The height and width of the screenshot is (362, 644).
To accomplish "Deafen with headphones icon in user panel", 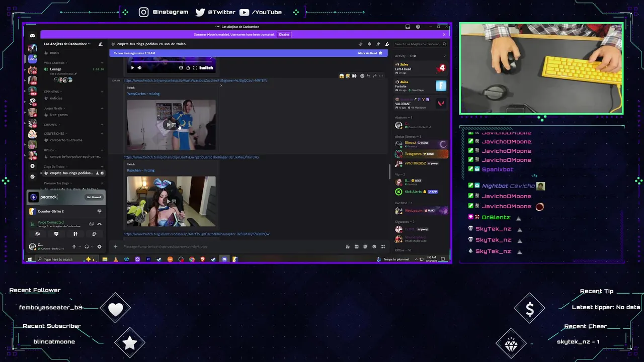I will click(87, 246).
